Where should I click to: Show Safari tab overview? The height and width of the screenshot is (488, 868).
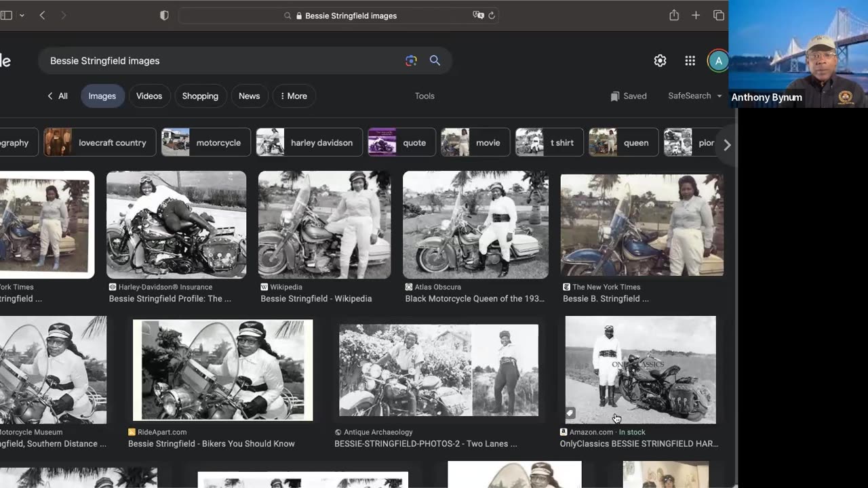[x=718, y=16]
